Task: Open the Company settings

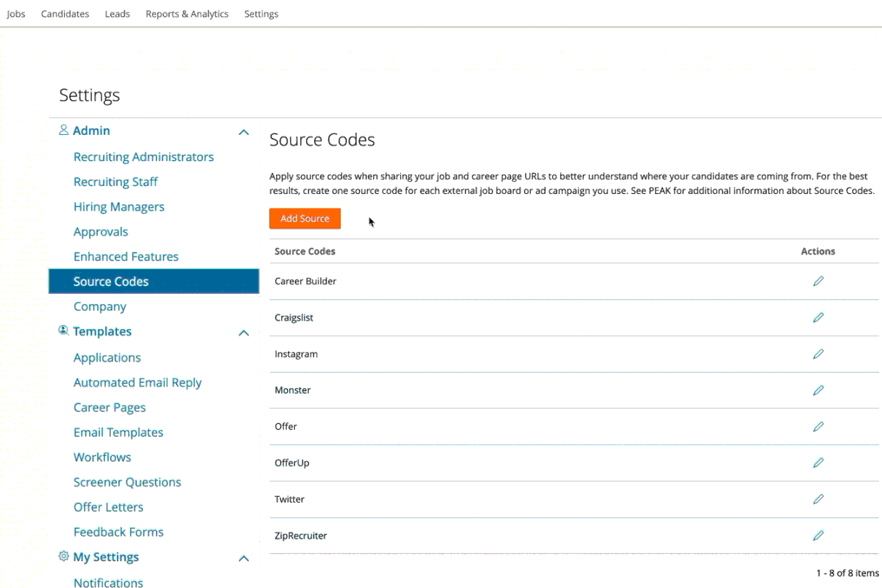Action: [100, 306]
